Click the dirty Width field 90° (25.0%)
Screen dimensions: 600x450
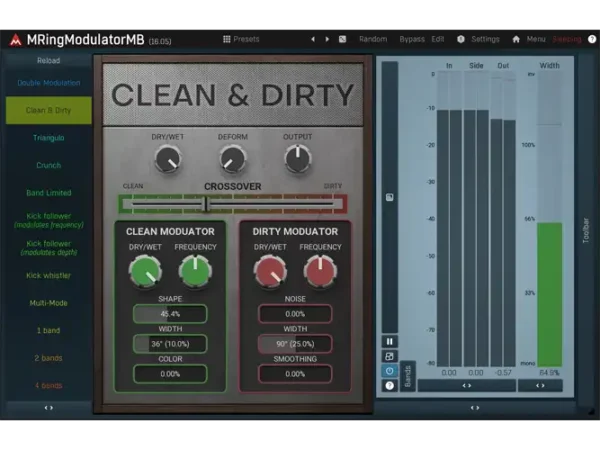(x=295, y=344)
